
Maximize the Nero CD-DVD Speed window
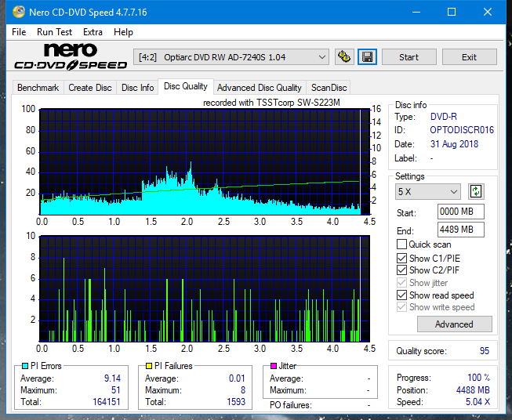click(452, 12)
